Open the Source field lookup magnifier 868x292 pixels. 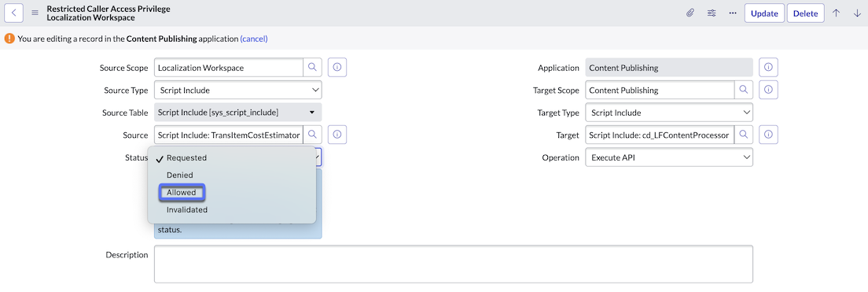pyautogui.click(x=312, y=135)
